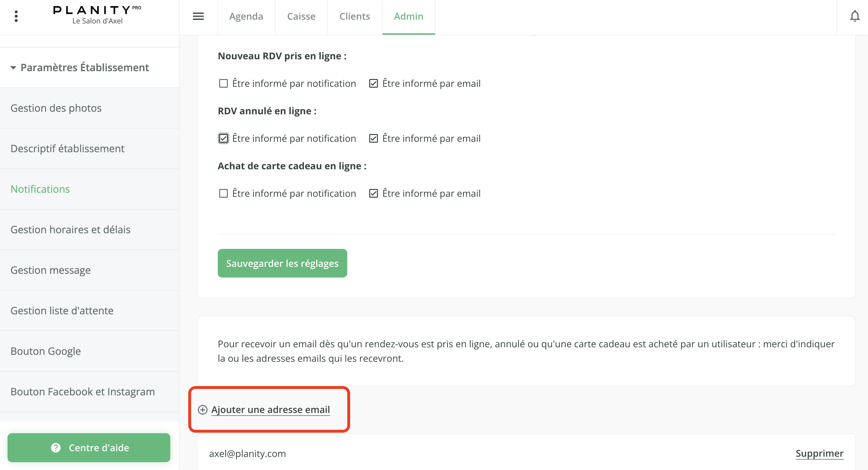This screenshot has width=868, height=470.
Task: Click Ajouter une adresse email link
Action: coord(271,410)
